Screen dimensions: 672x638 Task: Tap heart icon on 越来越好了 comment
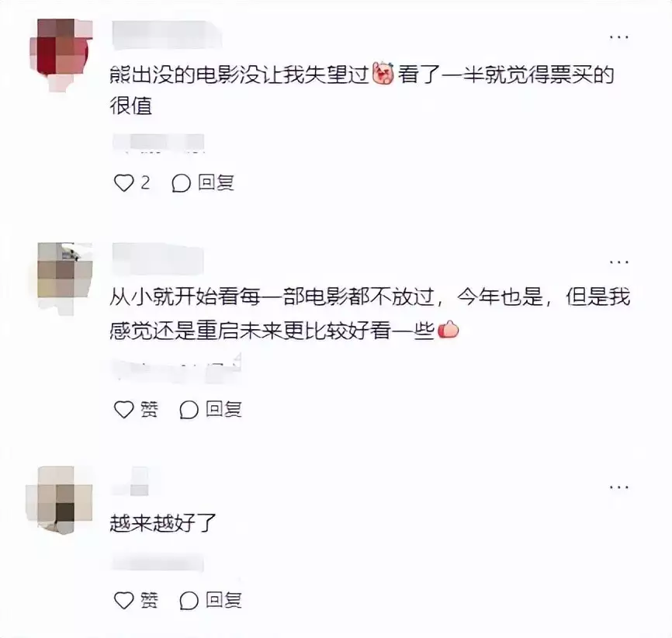pos(124,600)
